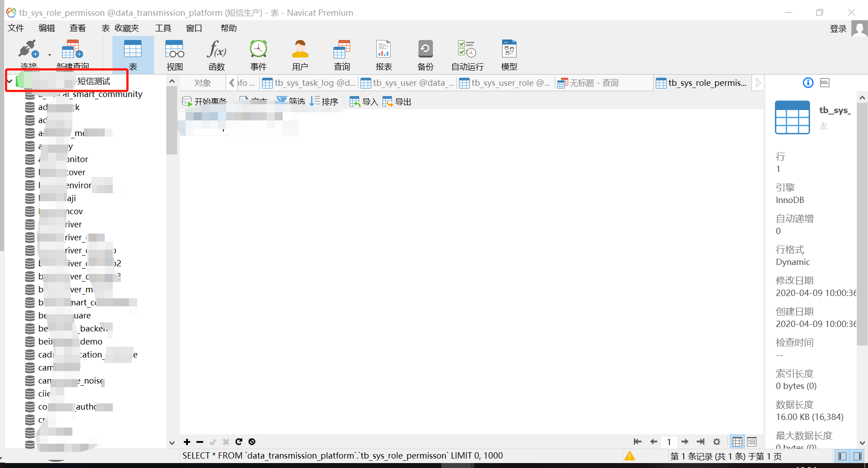Open the View (视图) objects
This screenshot has width=868, height=468.
[174, 55]
